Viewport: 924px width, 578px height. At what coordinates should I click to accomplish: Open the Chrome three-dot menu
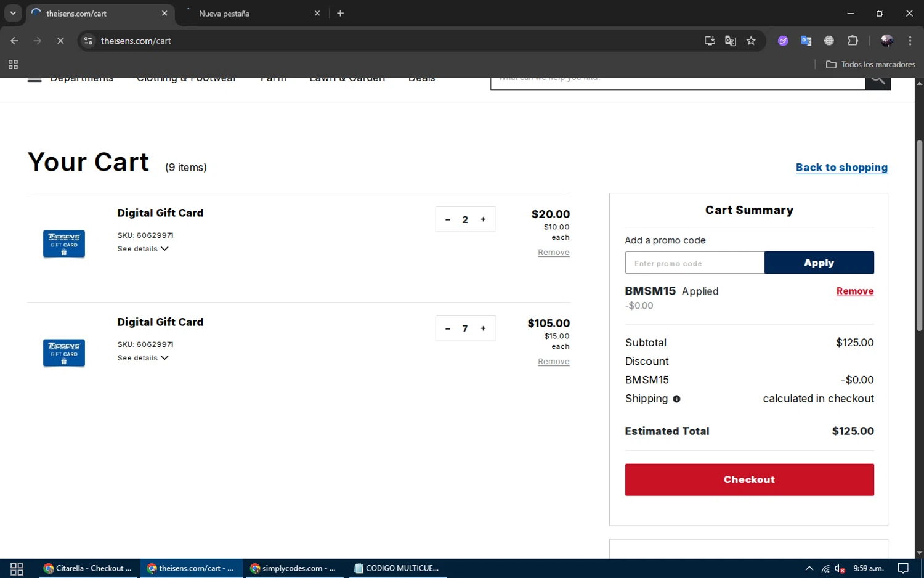pyautogui.click(x=910, y=41)
